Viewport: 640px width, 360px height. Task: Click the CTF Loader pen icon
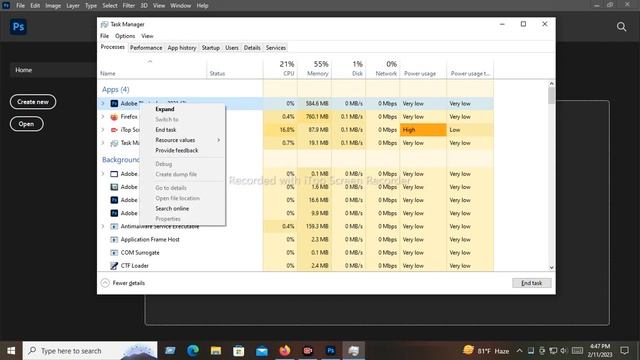pyautogui.click(x=114, y=265)
